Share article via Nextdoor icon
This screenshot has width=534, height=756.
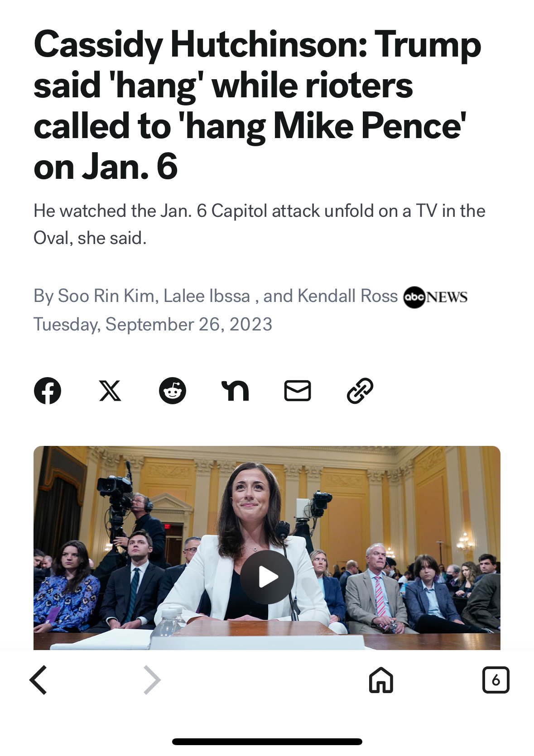pyautogui.click(x=235, y=391)
